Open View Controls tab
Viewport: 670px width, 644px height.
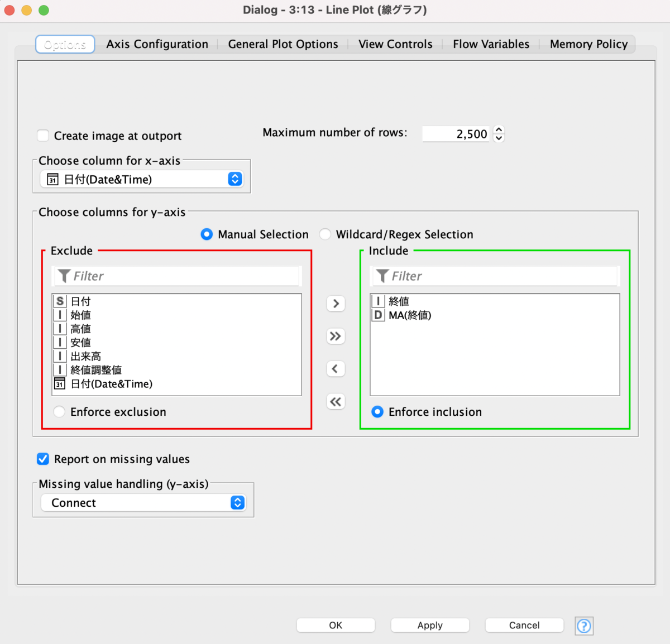coord(395,44)
